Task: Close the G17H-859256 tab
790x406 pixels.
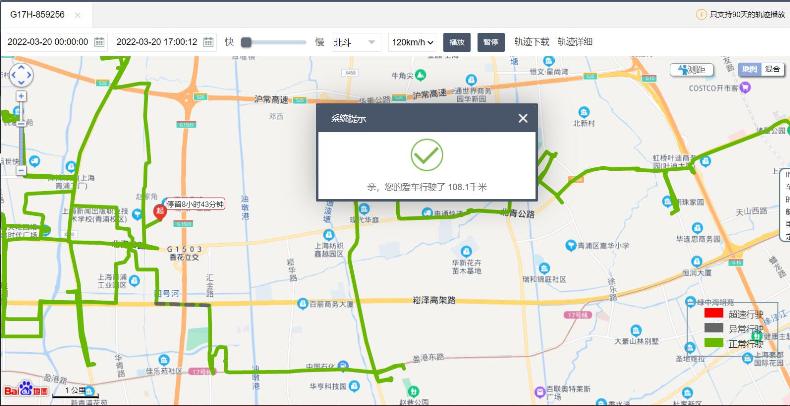Action: tap(79, 15)
